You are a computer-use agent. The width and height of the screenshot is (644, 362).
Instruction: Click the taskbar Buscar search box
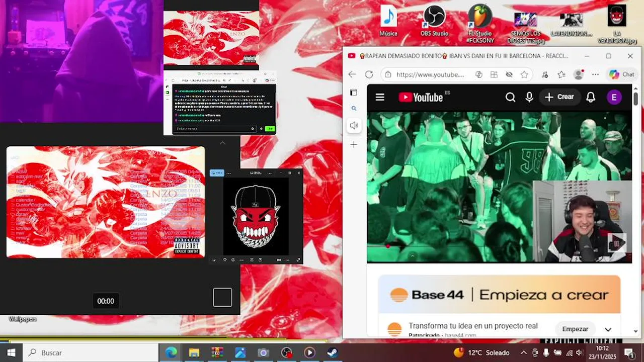click(x=91, y=352)
